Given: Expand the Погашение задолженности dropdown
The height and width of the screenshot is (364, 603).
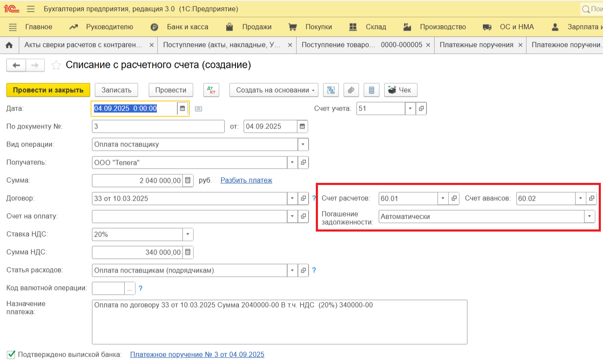Looking at the screenshot, I should pos(589,217).
